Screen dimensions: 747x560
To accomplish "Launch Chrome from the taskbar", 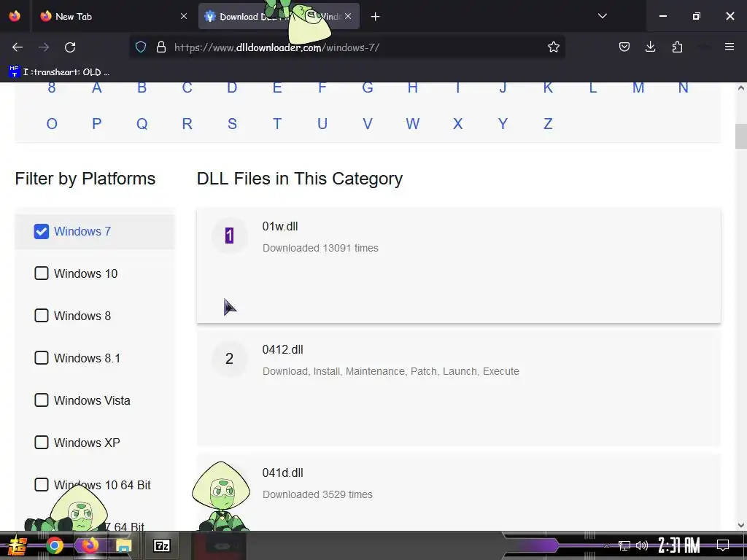I will tap(55, 545).
